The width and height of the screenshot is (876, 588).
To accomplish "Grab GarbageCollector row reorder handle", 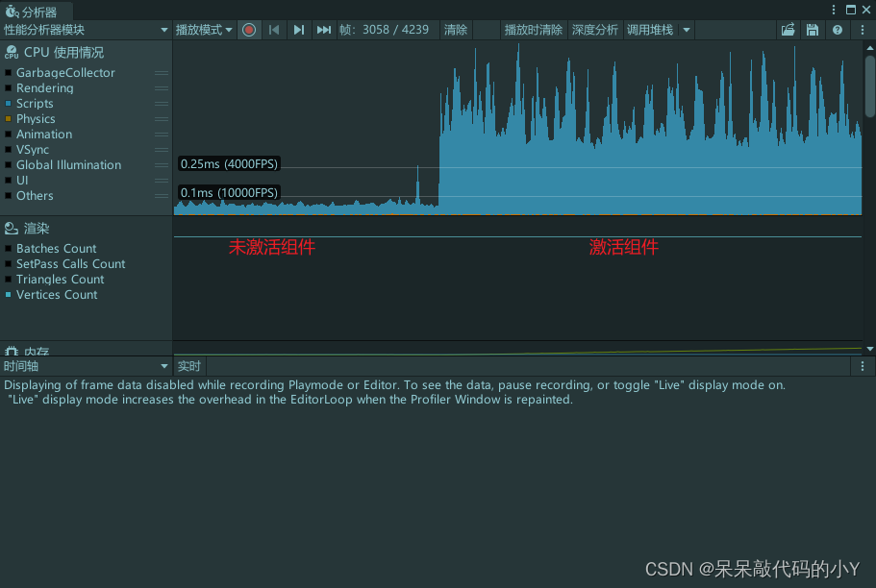I will point(162,73).
